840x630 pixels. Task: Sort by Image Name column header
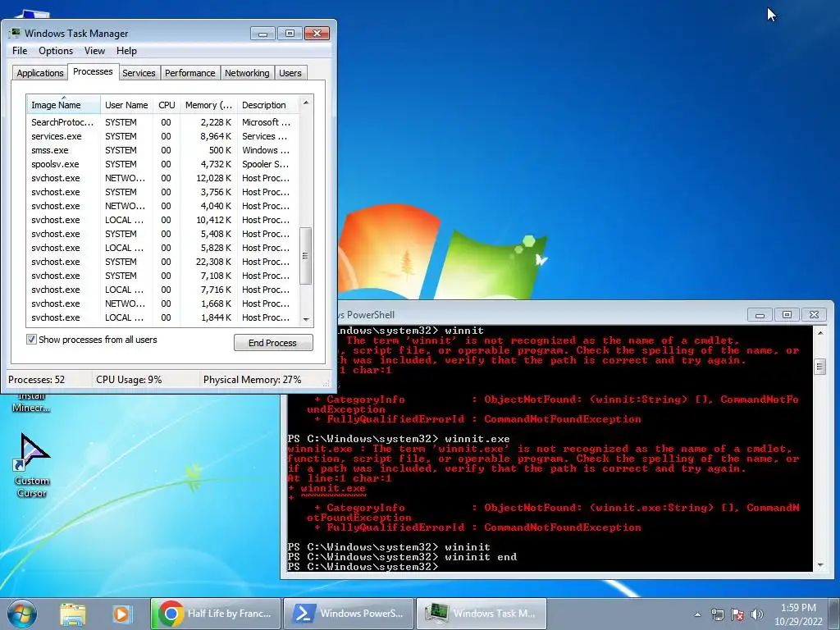tap(63, 105)
